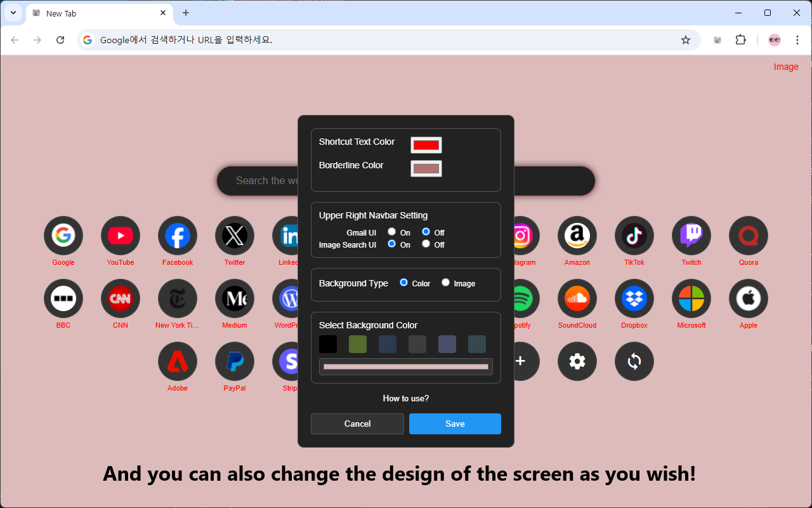Open the SoundCloud shortcut icon
812x508 pixels.
click(x=577, y=298)
